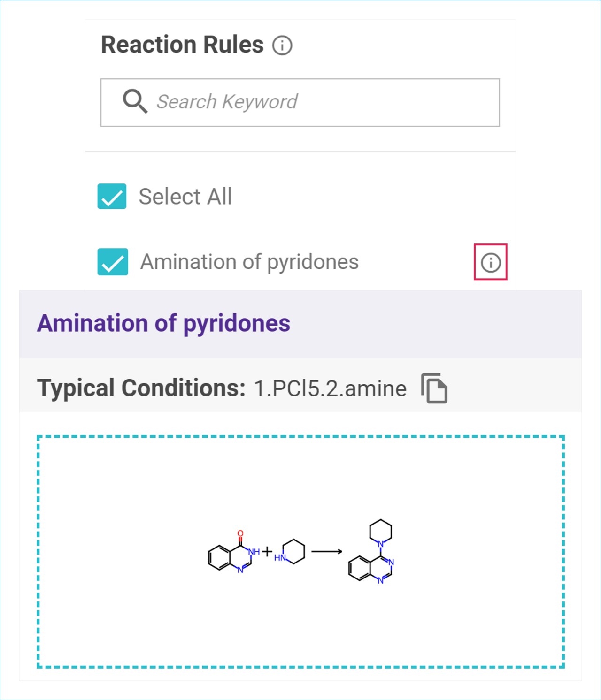The height and width of the screenshot is (700, 601).
Task: Click the red oxygen atom on reactant
Action: (240, 533)
